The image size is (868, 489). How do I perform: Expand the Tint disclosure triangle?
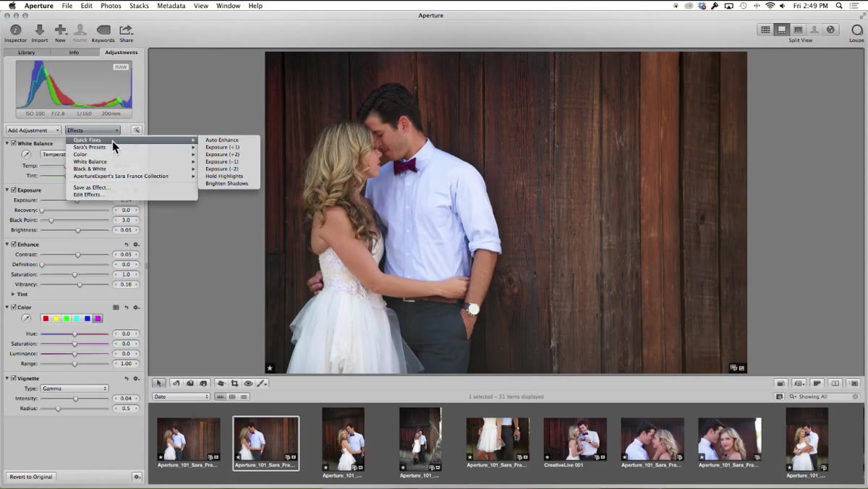[x=13, y=294]
